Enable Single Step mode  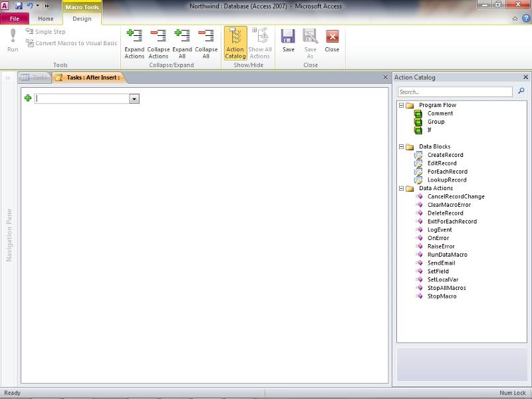point(45,31)
